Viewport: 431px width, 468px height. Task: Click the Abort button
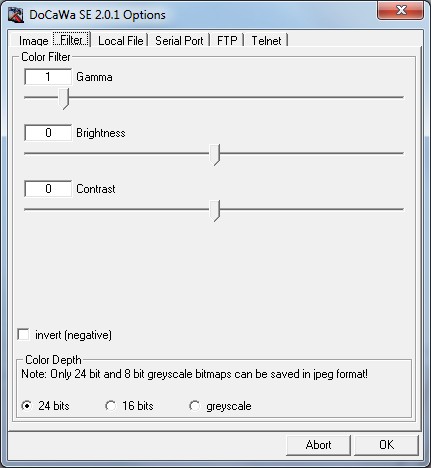(x=318, y=445)
